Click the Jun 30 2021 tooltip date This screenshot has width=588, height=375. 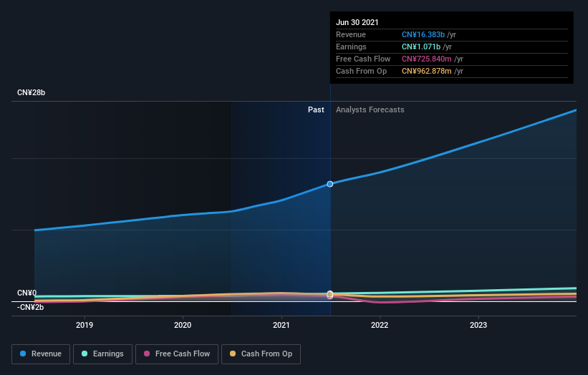click(357, 22)
